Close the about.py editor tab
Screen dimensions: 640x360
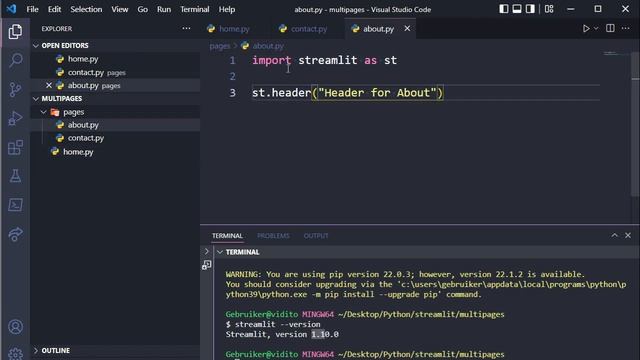coord(407,29)
